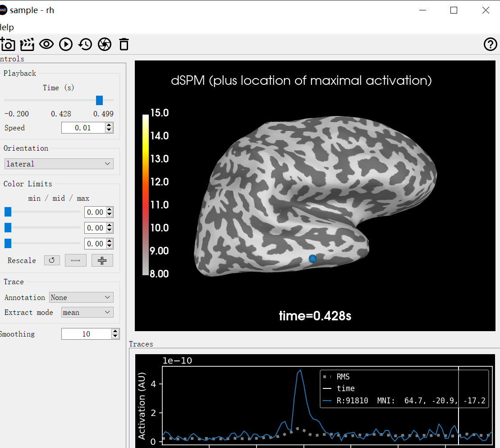
Task: Start playback with the play icon
Action: 66,44
